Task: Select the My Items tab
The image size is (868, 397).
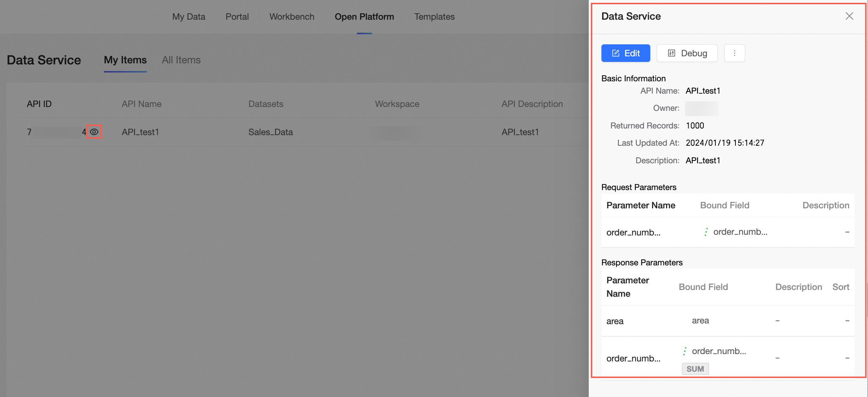Action: click(125, 60)
